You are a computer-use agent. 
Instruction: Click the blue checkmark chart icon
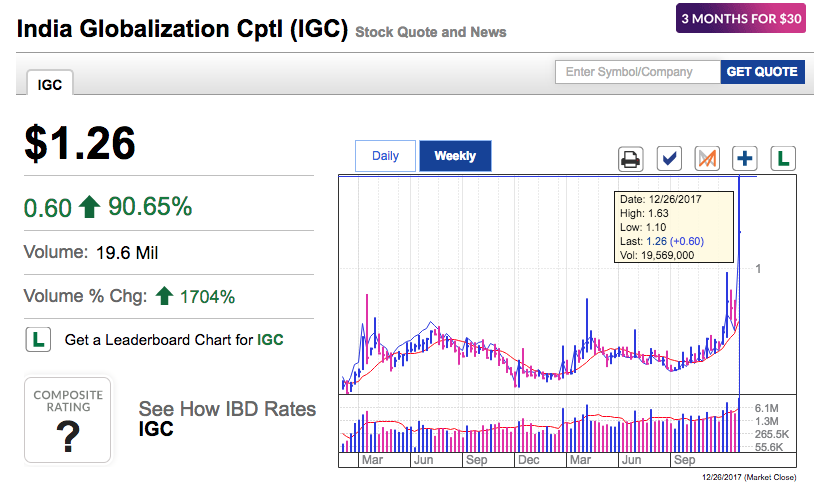coord(669,158)
